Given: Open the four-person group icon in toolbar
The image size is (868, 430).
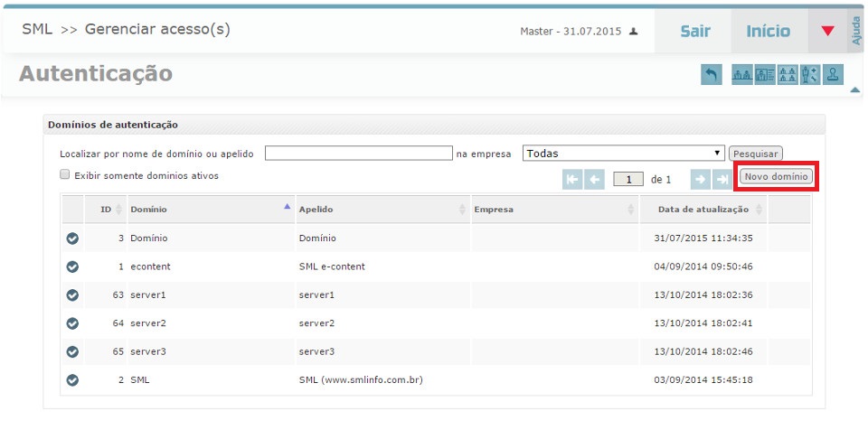Looking at the screenshot, I should click(x=788, y=75).
